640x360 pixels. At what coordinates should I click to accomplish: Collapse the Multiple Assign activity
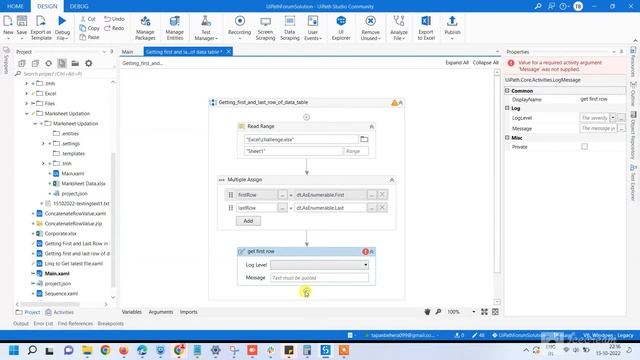tap(392, 180)
